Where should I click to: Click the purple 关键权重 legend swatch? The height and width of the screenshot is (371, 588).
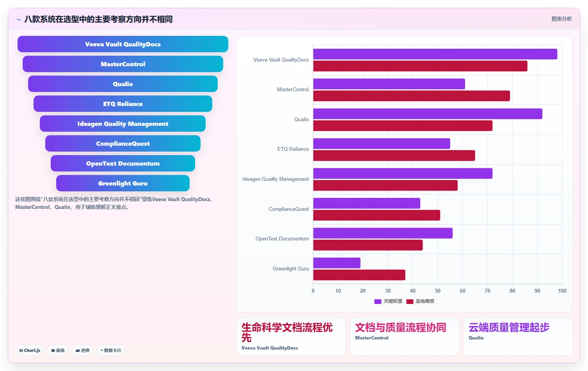(x=378, y=301)
